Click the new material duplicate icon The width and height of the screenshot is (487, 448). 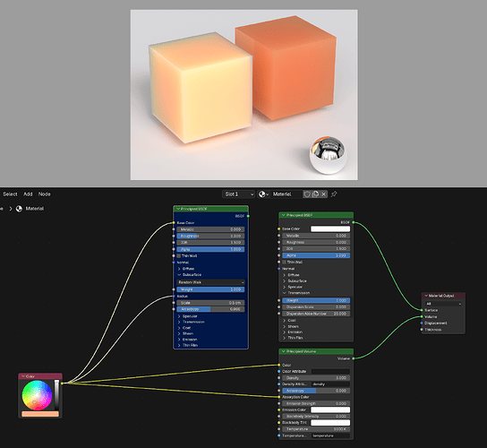[x=315, y=194]
